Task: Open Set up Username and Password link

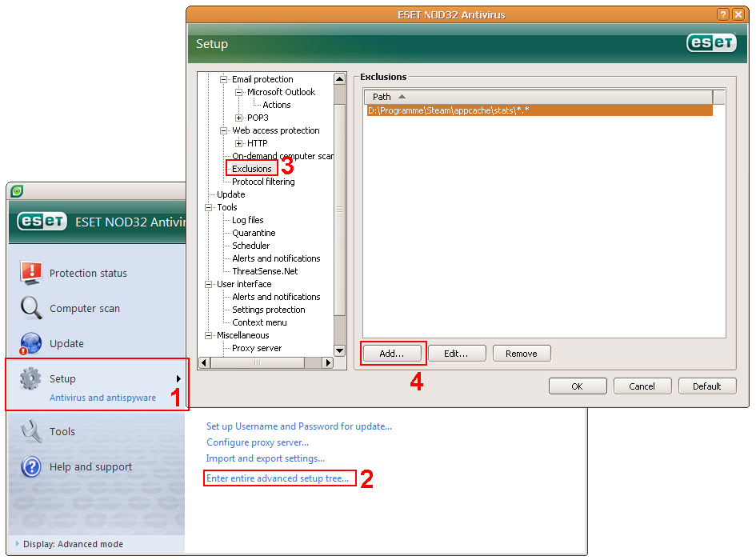Action: point(299,426)
